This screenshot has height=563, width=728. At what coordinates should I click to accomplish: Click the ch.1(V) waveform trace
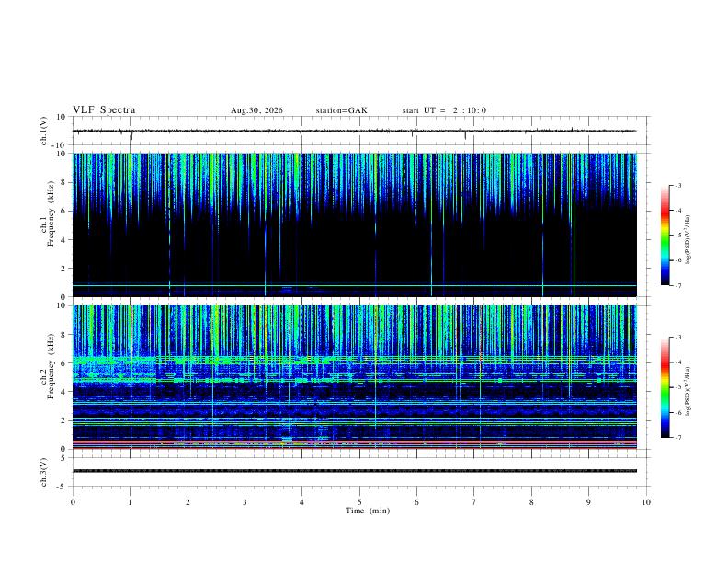tap(354, 131)
